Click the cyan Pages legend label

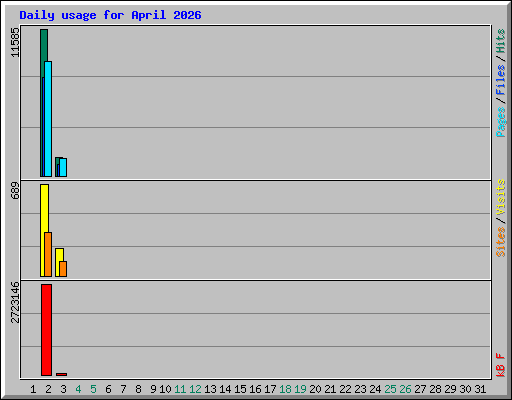coord(501,122)
